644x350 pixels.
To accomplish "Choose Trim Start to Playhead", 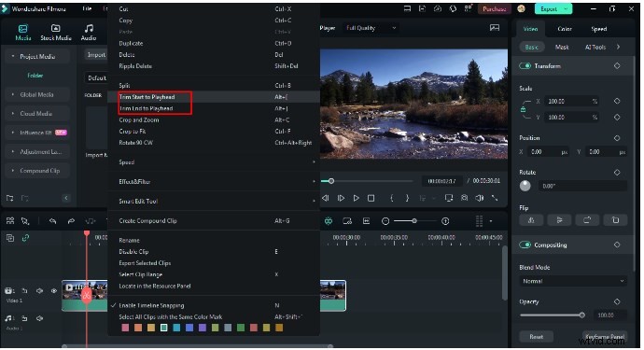I will point(214,97).
